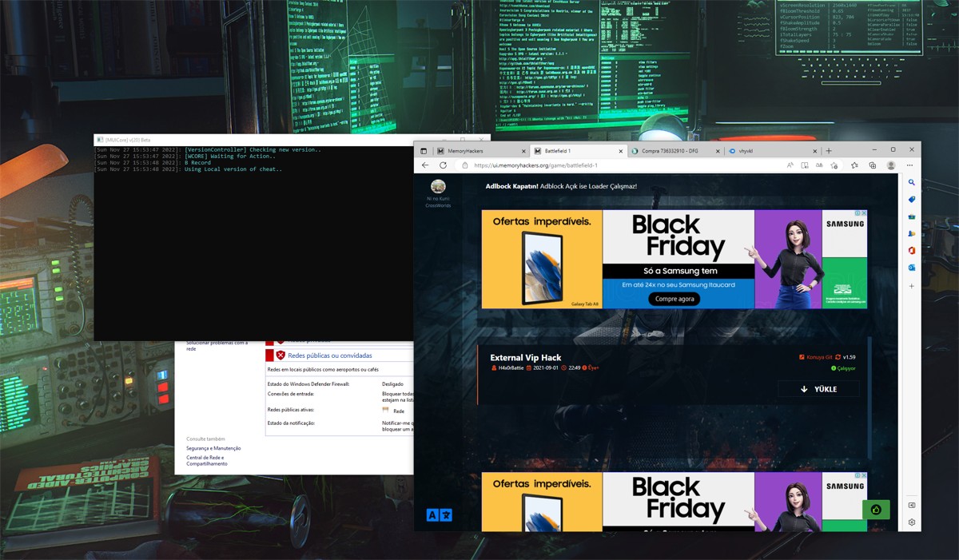
Task: Click the plus icon to customize Edge sidebar
Action: pos(912,285)
